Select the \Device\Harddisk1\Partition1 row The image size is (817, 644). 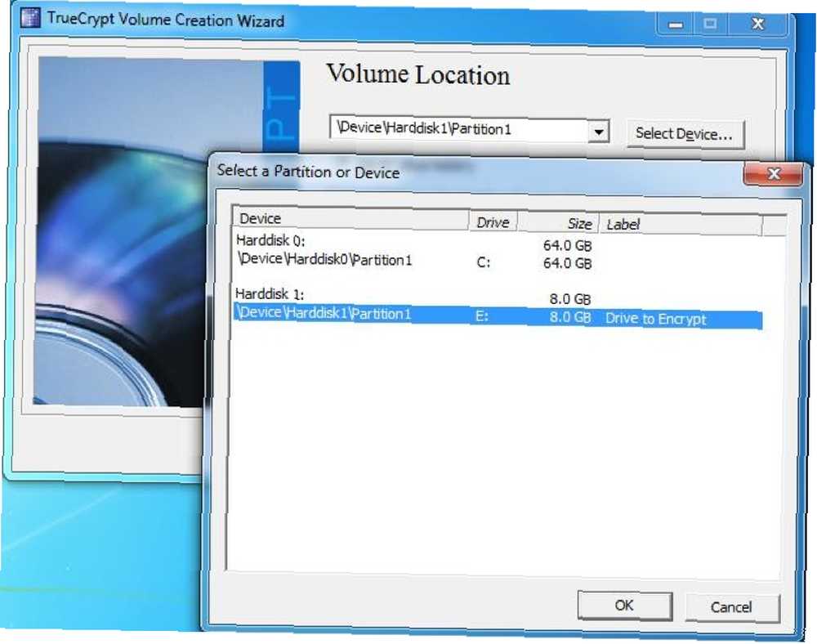coord(498,315)
